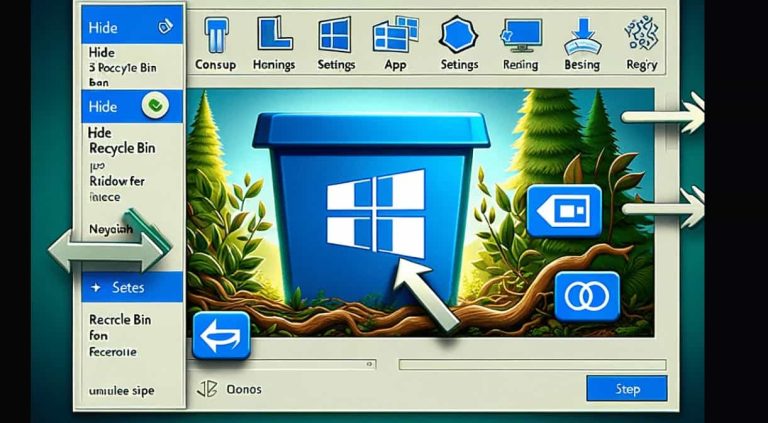Click the Rening monitor icon
The image size is (768, 423).
[x=521, y=37]
